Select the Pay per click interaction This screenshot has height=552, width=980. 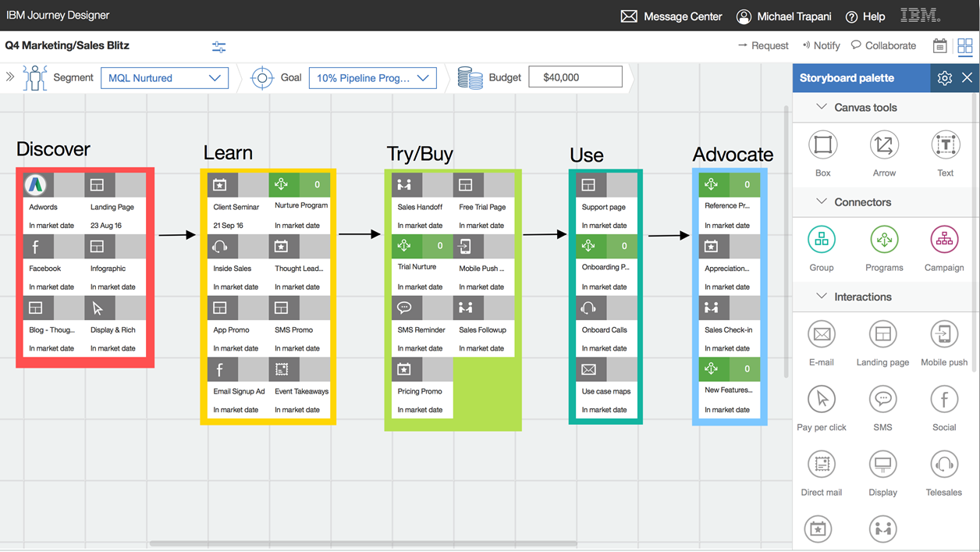tap(822, 399)
